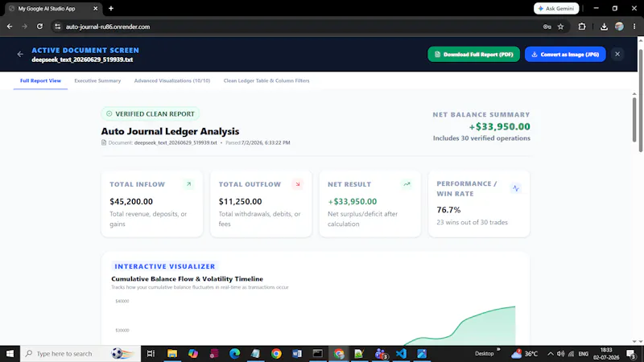Select the $45,200.00 total inflow value

(x=131, y=202)
